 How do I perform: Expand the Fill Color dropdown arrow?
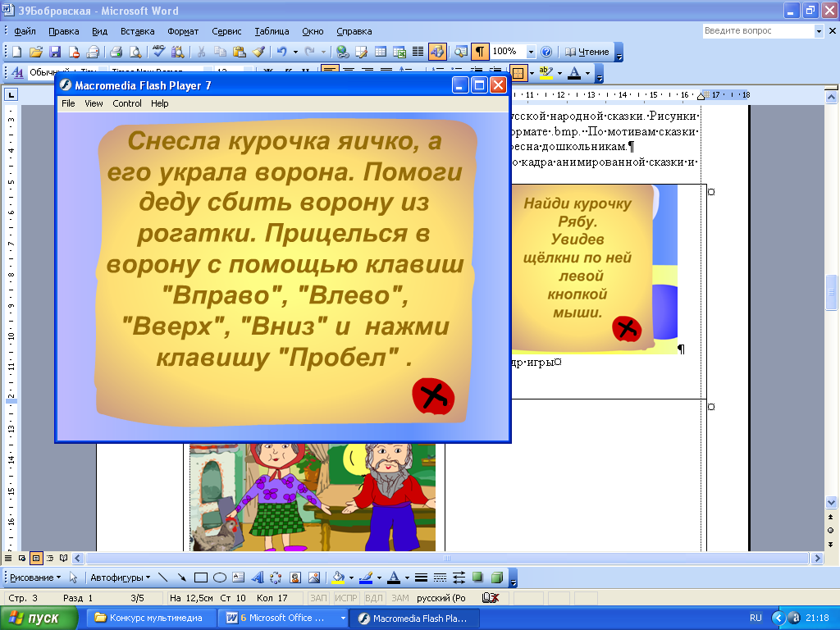point(351,577)
